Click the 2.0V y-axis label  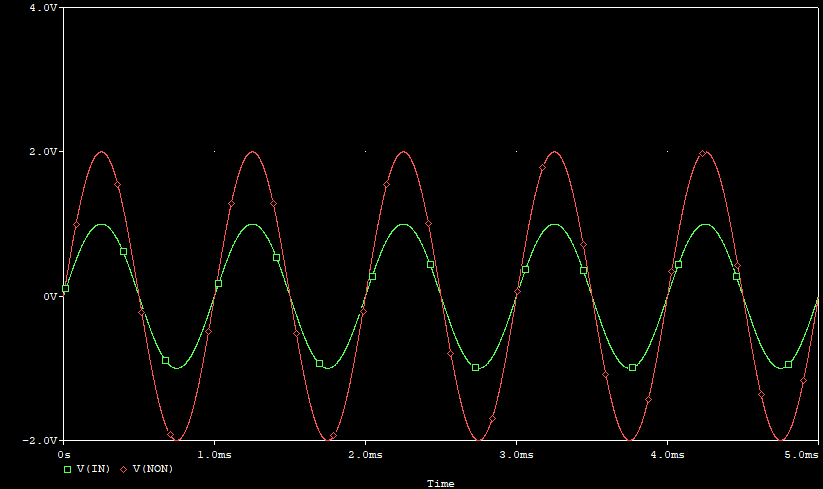click(x=43, y=152)
